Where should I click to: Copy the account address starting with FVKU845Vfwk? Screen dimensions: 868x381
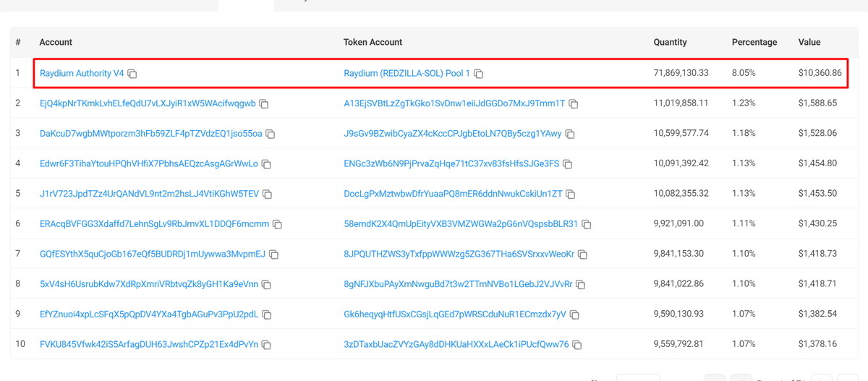coord(267,345)
